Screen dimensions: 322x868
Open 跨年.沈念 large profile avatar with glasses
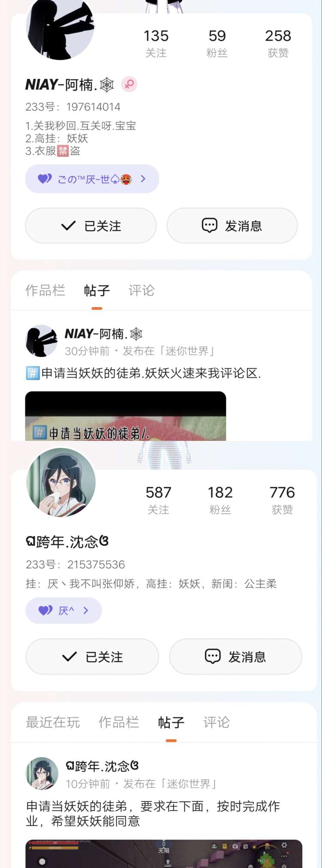(61, 482)
